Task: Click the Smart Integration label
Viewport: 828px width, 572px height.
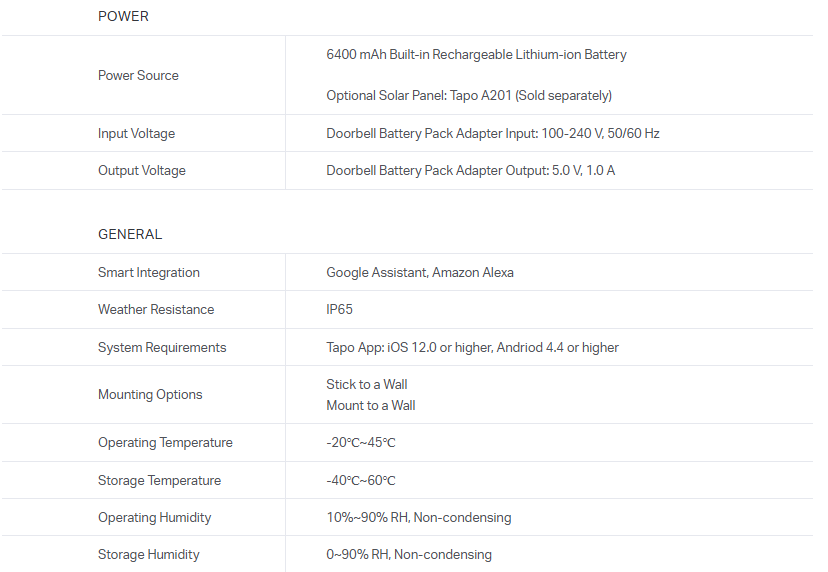Action: 148,272
